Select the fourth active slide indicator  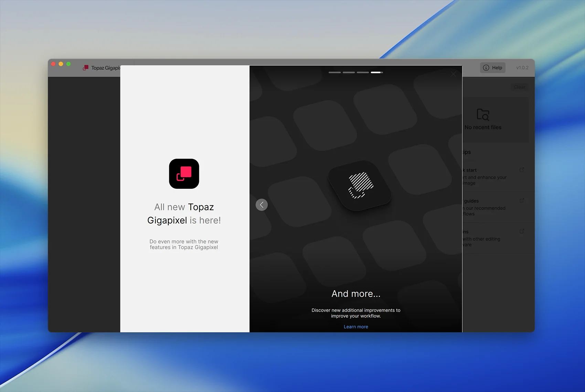[x=377, y=73]
